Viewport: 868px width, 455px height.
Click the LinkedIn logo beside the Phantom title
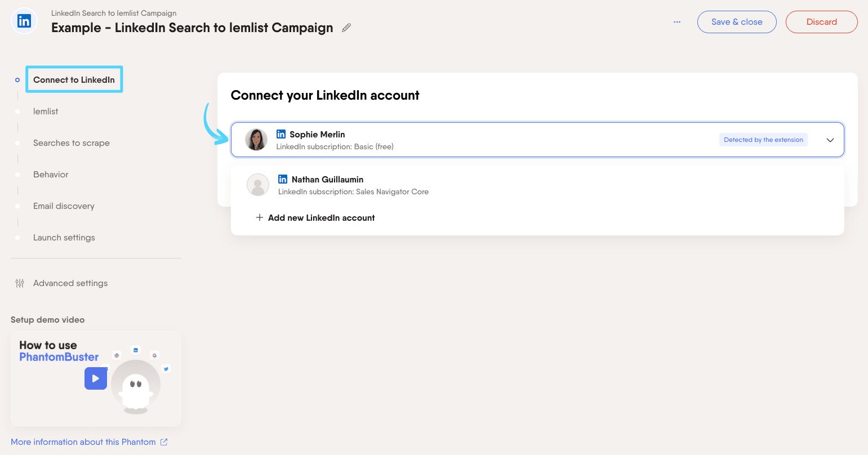coord(24,21)
